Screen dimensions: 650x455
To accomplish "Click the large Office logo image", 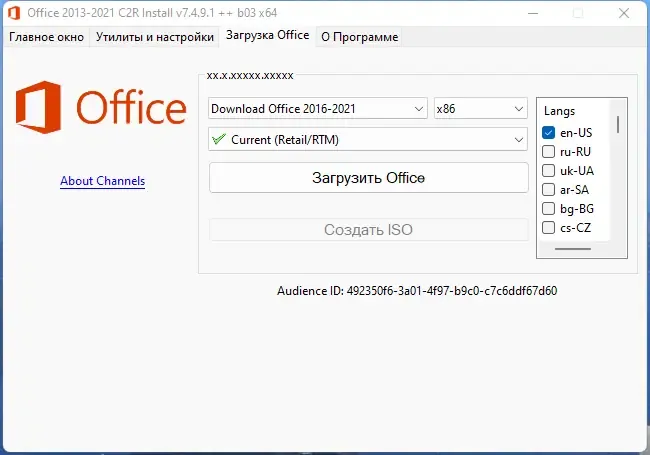I will pos(101,107).
